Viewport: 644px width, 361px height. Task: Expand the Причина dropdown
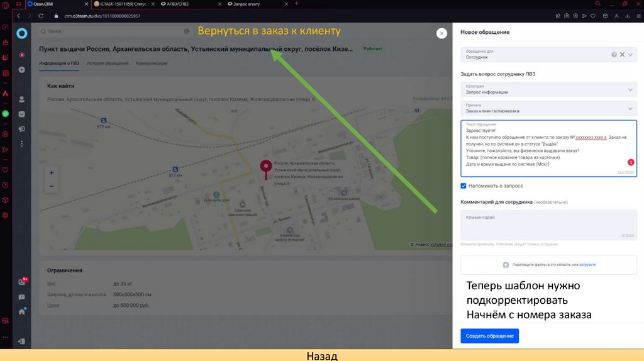click(630, 108)
